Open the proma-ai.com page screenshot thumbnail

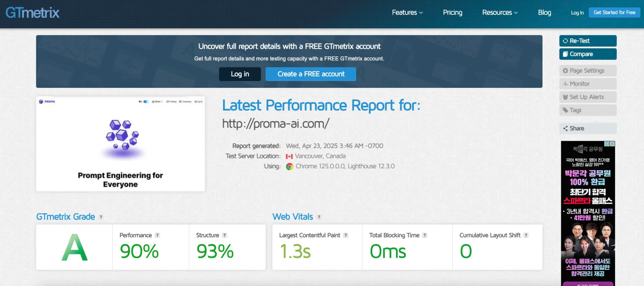[x=120, y=144]
